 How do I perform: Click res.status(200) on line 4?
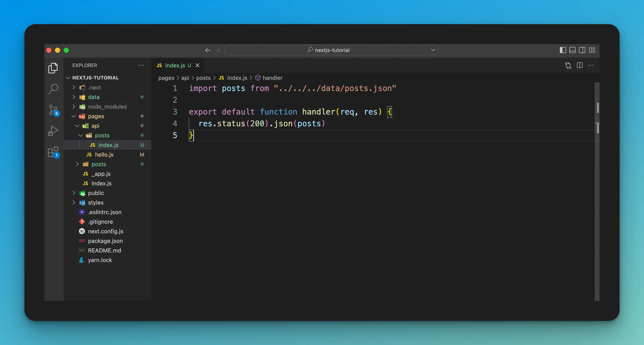click(233, 123)
